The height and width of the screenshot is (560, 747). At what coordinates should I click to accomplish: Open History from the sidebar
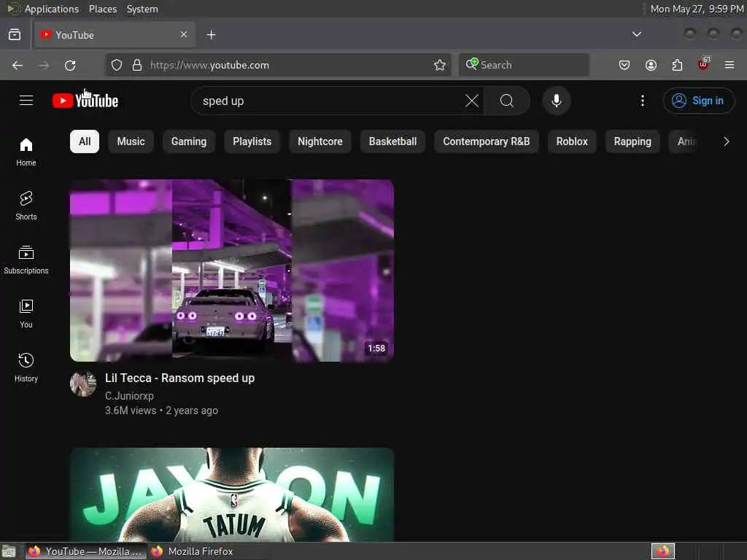26,367
